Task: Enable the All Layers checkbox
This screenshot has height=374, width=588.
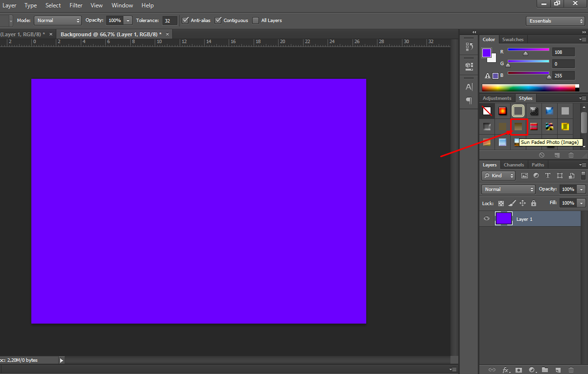Action: click(255, 20)
